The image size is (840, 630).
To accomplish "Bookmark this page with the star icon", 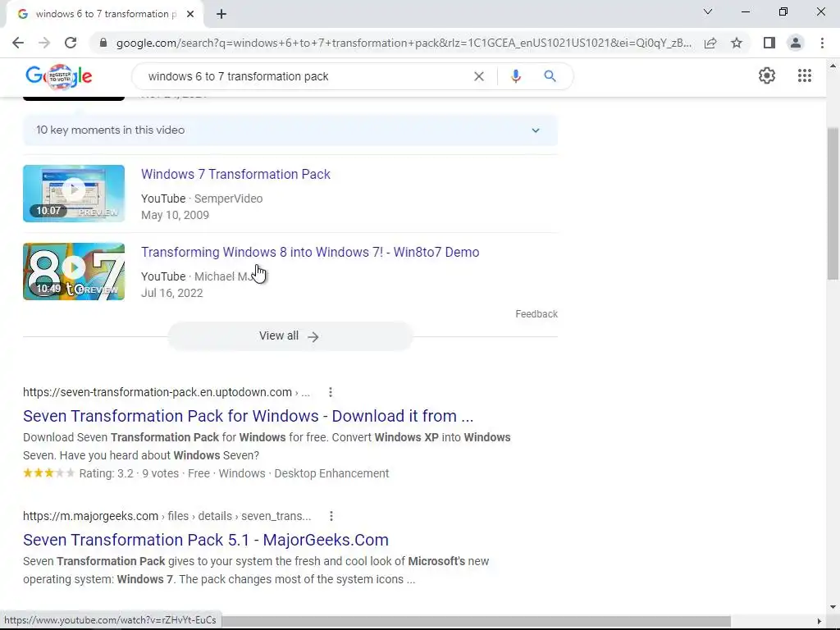I will [737, 43].
